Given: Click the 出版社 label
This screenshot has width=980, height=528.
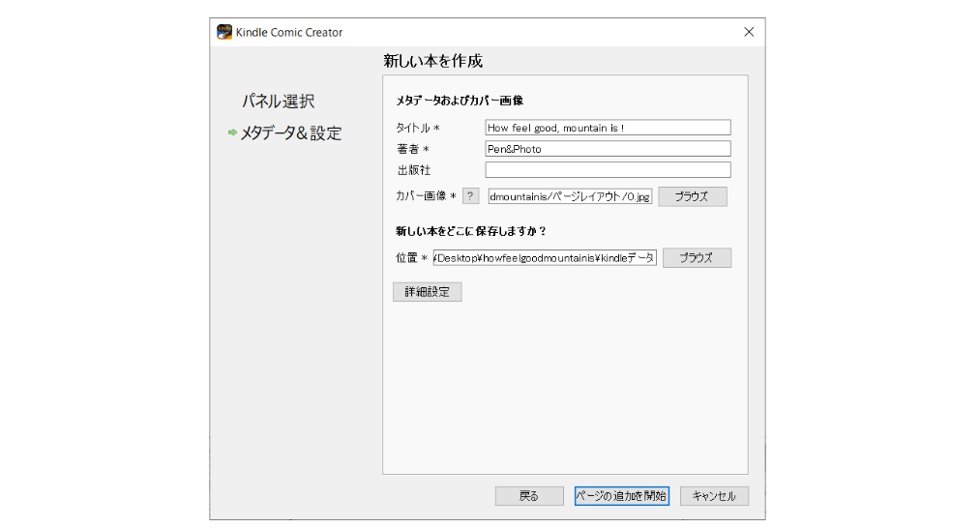Looking at the screenshot, I should (414, 170).
